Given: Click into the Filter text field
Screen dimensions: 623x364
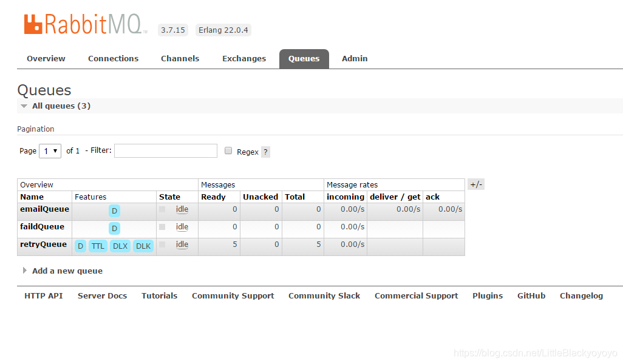Looking at the screenshot, I should [165, 151].
